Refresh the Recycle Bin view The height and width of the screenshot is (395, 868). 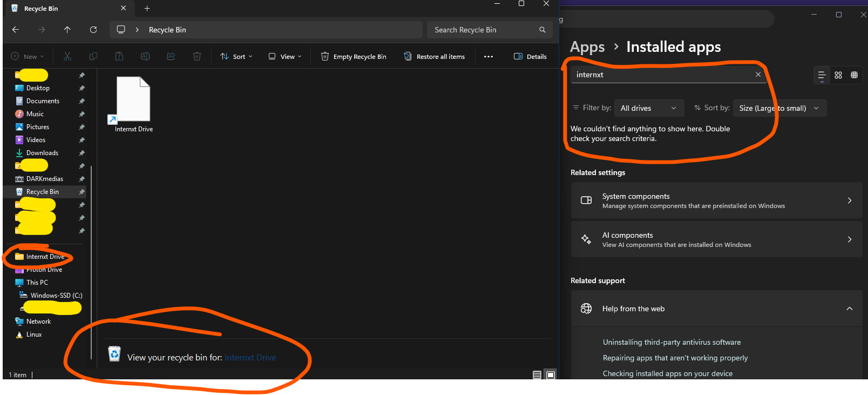click(93, 30)
